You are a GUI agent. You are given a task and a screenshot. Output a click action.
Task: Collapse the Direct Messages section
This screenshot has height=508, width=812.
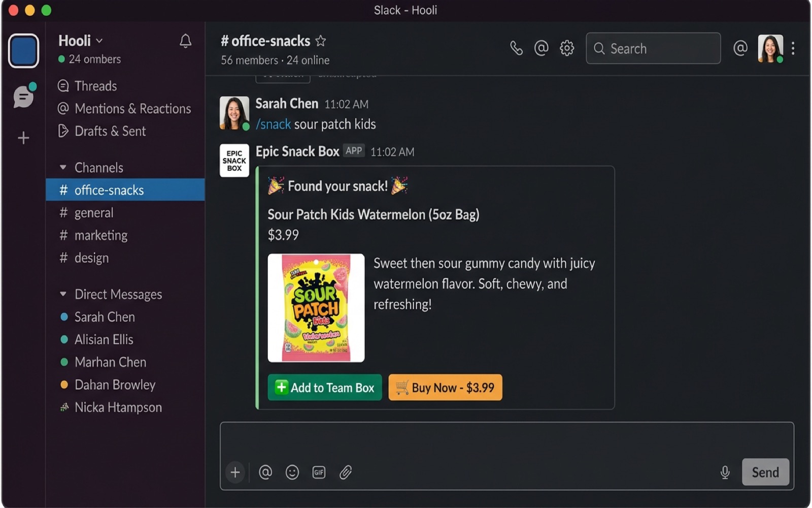63,294
